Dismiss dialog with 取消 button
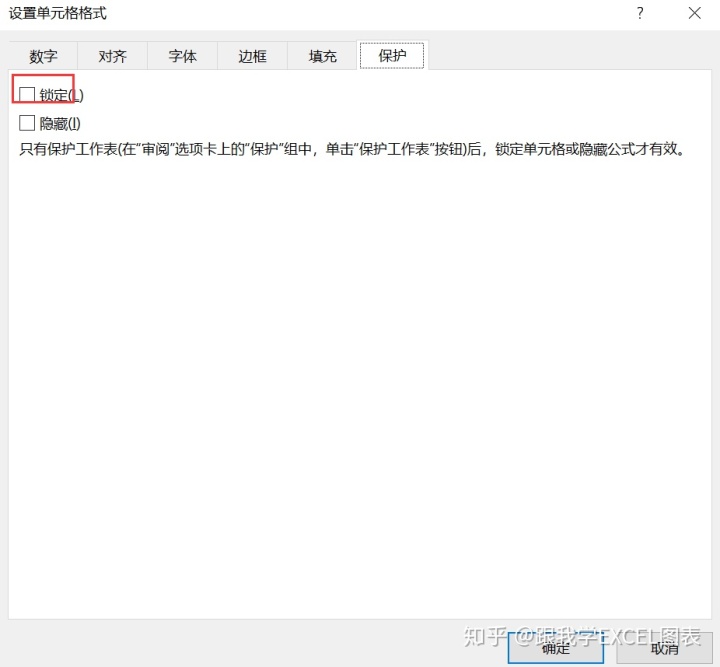The width and height of the screenshot is (720, 667). (x=664, y=648)
